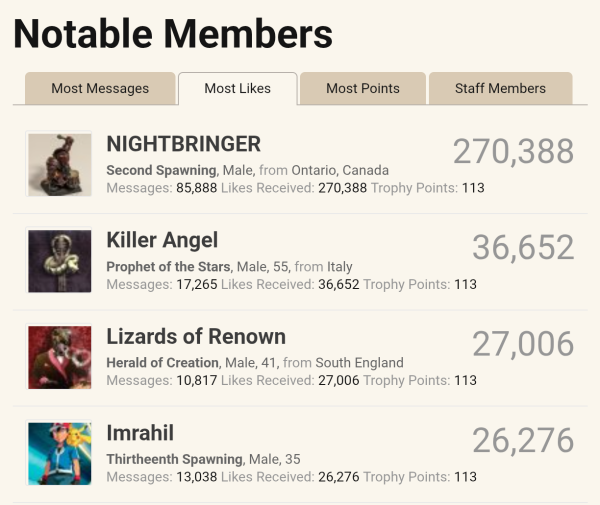Select the Most Likes tab
The image size is (600, 505).
[237, 88]
